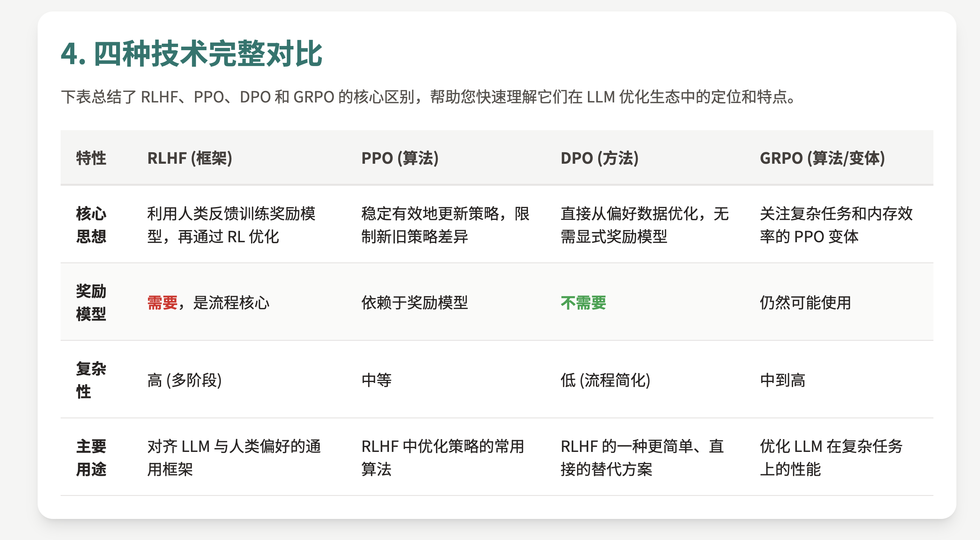This screenshot has width=980, height=540.
Task: Click the red 需要 text
Action: (162, 303)
